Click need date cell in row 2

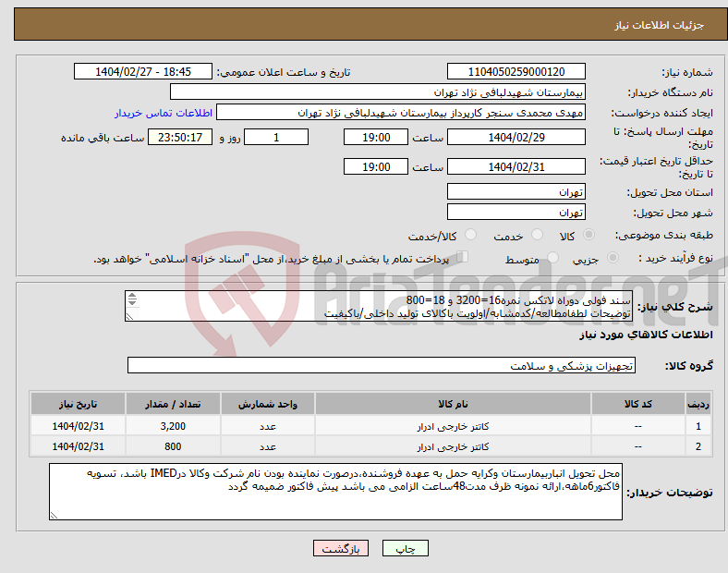[x=78, y=446]
